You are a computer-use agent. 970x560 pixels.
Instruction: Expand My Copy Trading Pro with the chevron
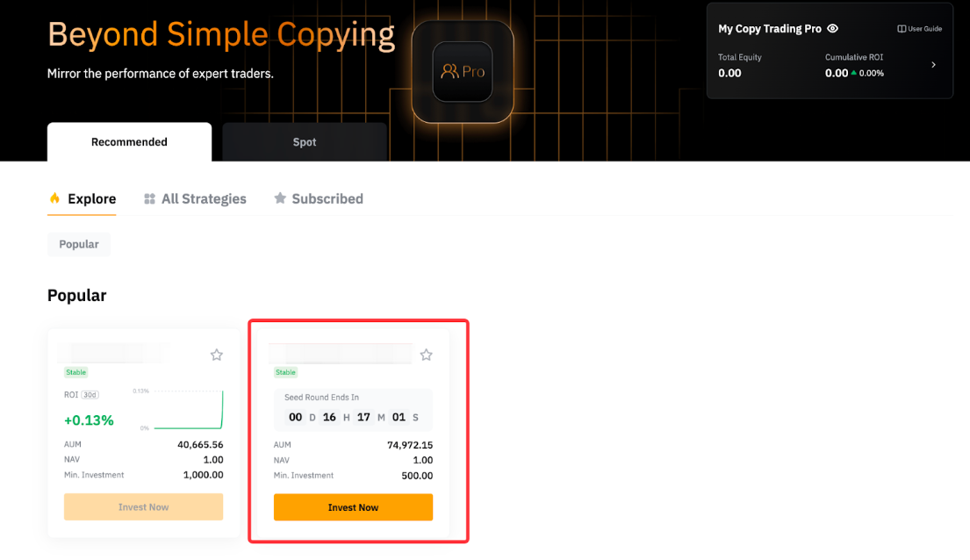tap(933, 65)
